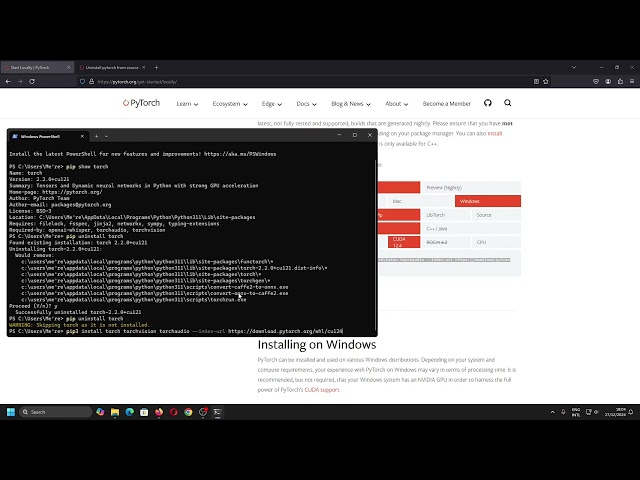
Task: Switch to Start Locally PyTorch tab
Action: pos(37,67)
